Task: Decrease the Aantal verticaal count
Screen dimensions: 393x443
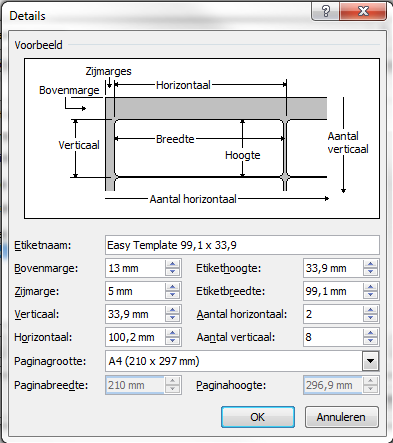Action: pos(371,341)
